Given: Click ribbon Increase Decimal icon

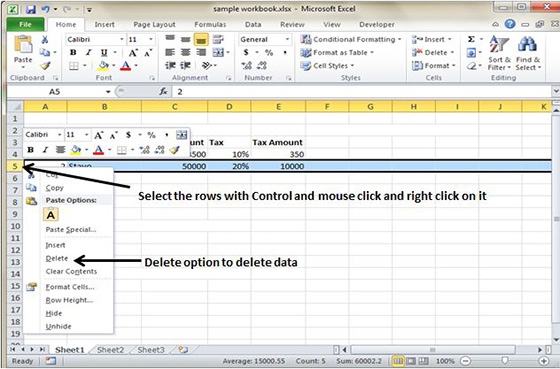Looking at the screenshot, I should [247, 65].
